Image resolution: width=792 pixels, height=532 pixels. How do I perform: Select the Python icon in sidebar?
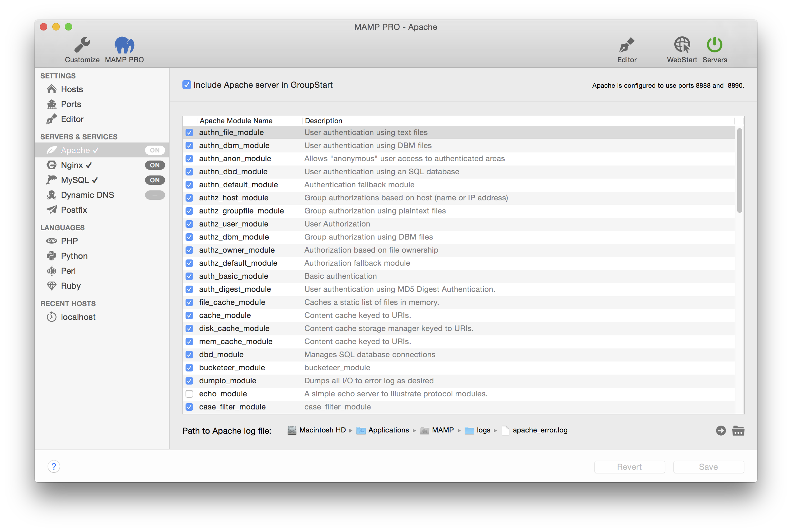point(52,256)
